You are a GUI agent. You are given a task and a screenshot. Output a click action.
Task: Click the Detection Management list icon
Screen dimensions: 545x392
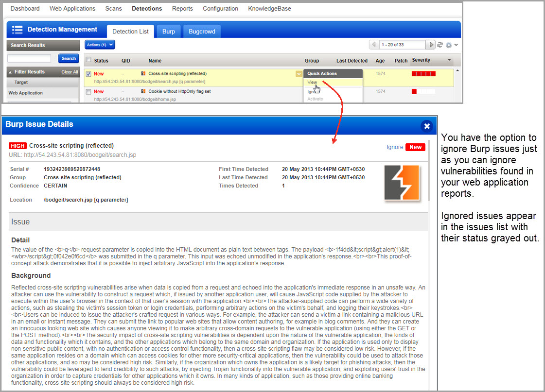click(x=17, y=30)
